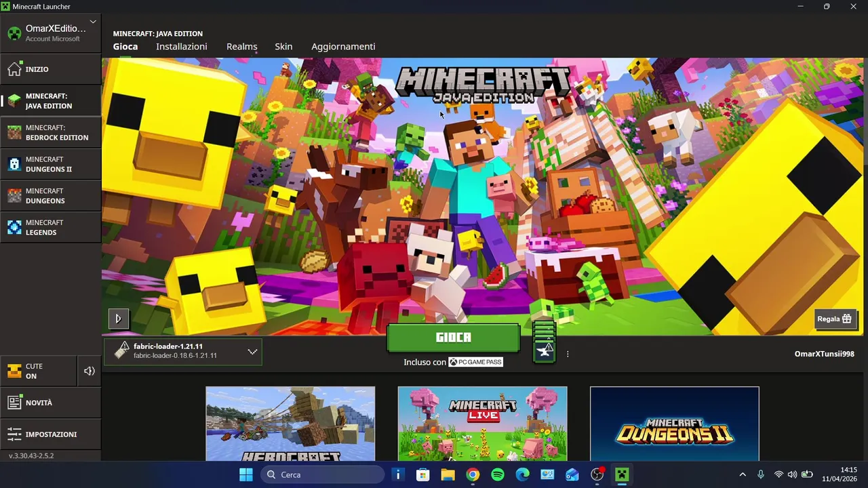This screenshot has width=868, height=488.
Task: Switch to the Installazioni tab
Action: click(x=182, y=47)
